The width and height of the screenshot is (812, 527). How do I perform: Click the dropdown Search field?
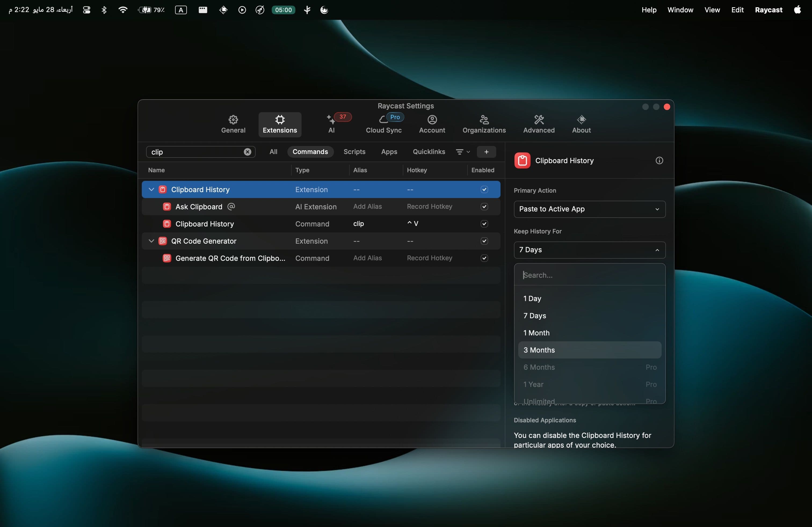[x=589, y=275]
